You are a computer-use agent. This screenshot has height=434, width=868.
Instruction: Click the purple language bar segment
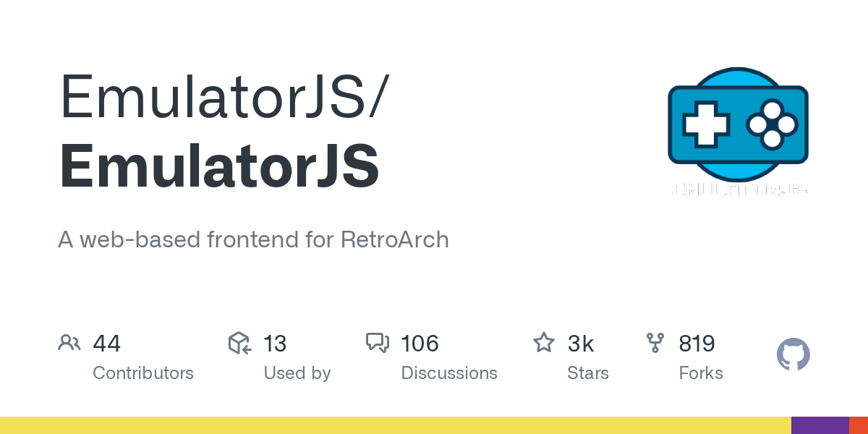(x=820, y=425)
